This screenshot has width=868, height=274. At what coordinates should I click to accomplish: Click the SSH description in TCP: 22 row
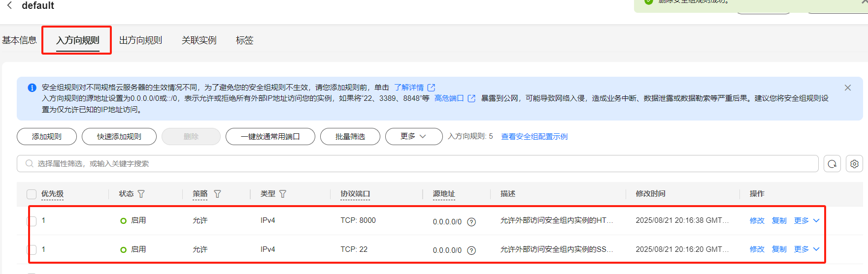[557, 249]
